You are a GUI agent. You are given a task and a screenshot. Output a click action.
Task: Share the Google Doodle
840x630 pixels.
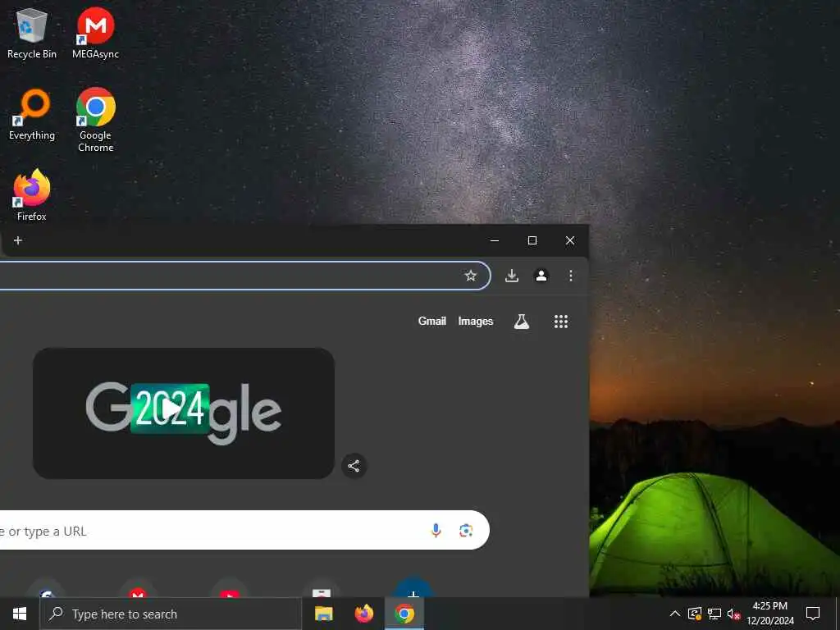(354, 466)
